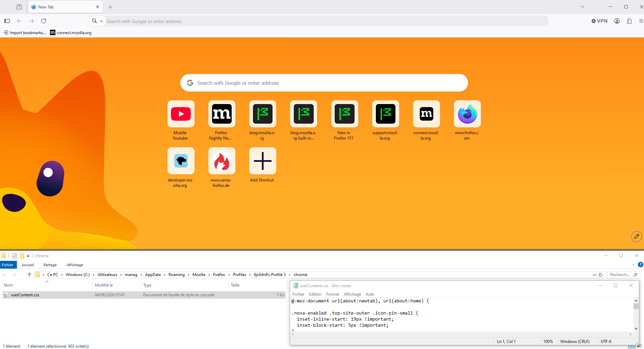
Task: Open the Fichier tab in File Explorer
Action: [x=7, y=265]
